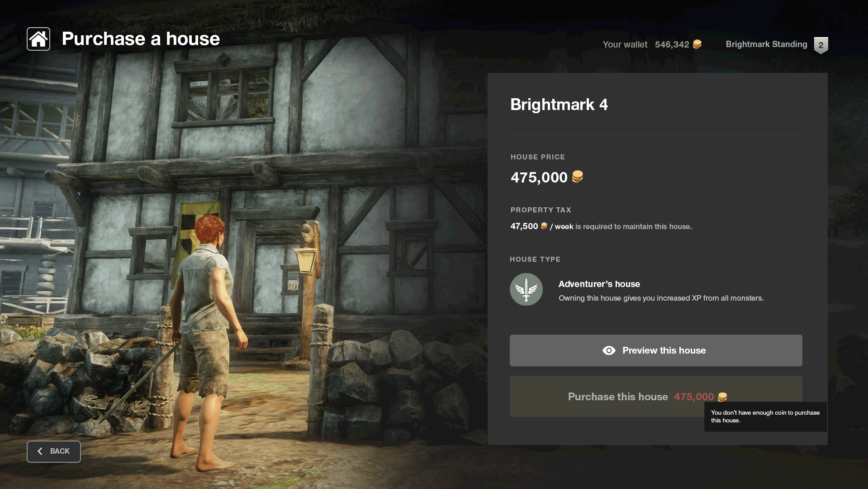The height and width of the screenshot is (489, 868).
Task: Click the Brightmark Standing label
Action: pos(766,44)
